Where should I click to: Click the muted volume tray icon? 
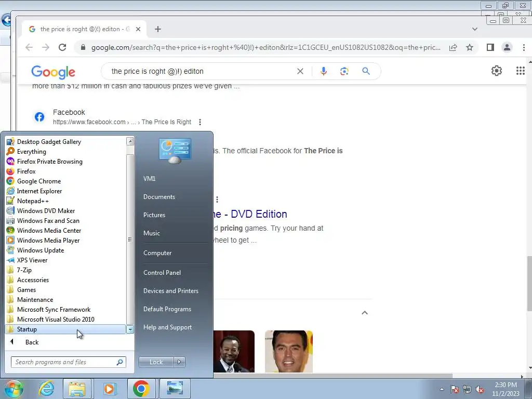click(x=480, y=390)
